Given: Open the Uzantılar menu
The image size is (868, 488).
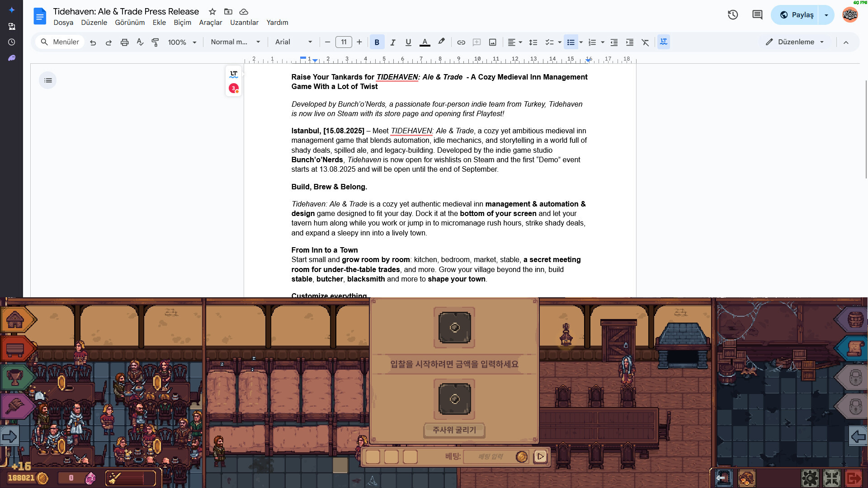Looking at the screenshot, I should [x=244, y=23].
